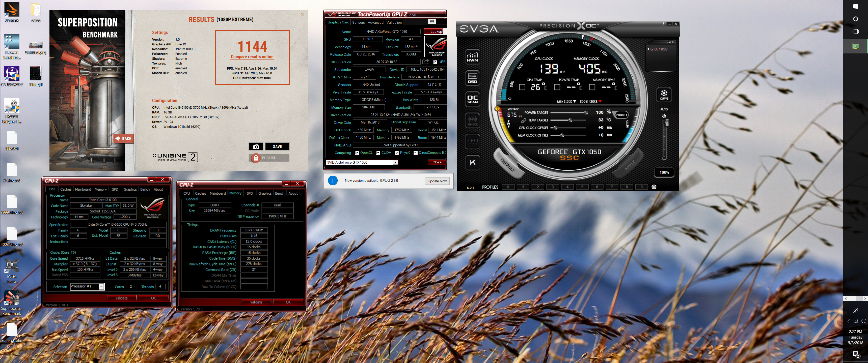868x363 pixels.
Task: Open Precision XOC settings gear
Action: tap(654, 187)
